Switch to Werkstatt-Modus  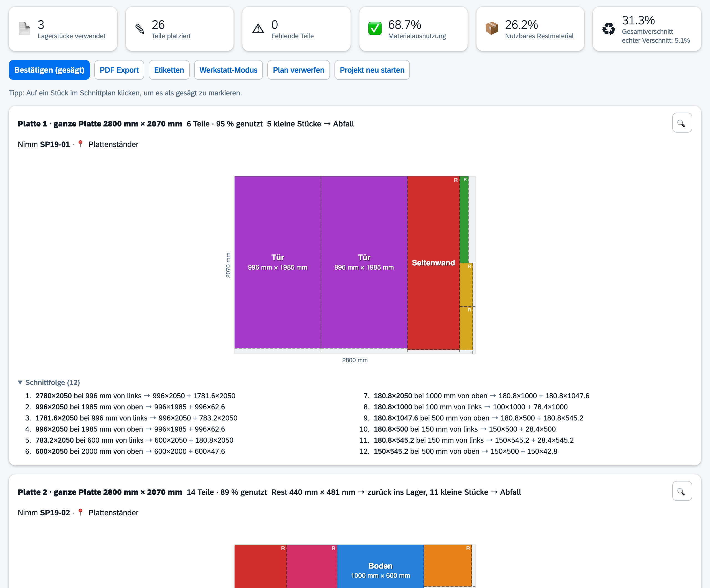[x=228, y=70]
